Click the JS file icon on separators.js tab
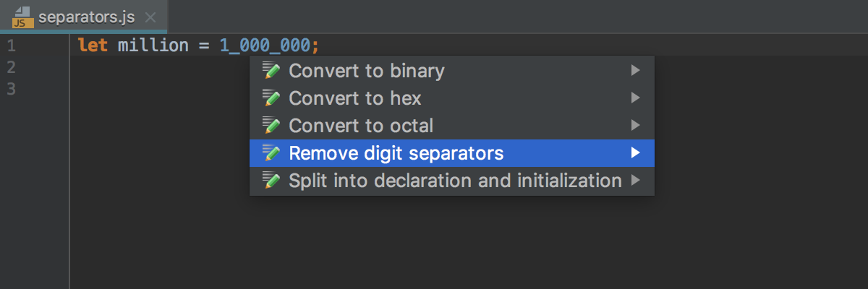The width and height of the screenshot is (868, 289). coord(22,16)
